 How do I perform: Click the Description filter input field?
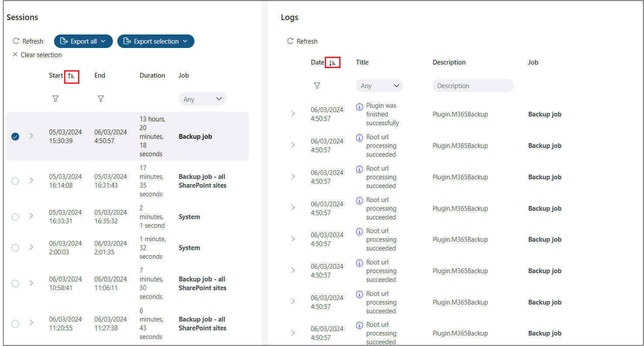click(473, 86)
